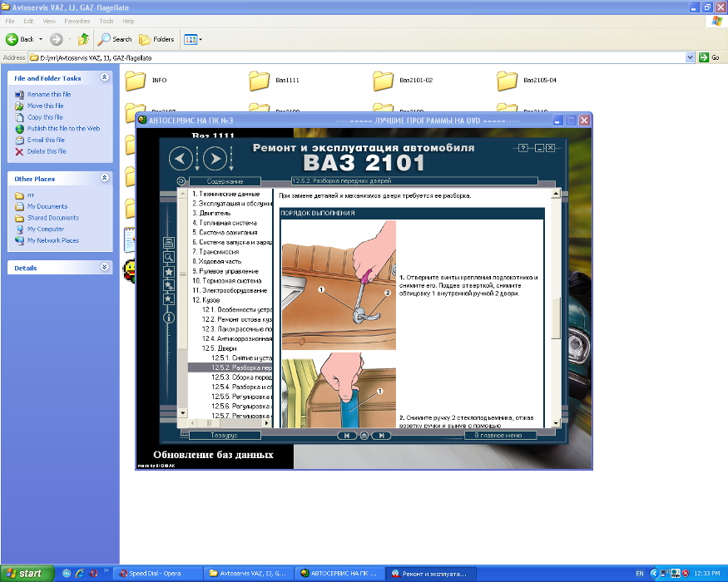Switch to Speed Dial - Opera taskbar button
The image size is (728, 582).
pyautogui.click(x=157, y=574)
